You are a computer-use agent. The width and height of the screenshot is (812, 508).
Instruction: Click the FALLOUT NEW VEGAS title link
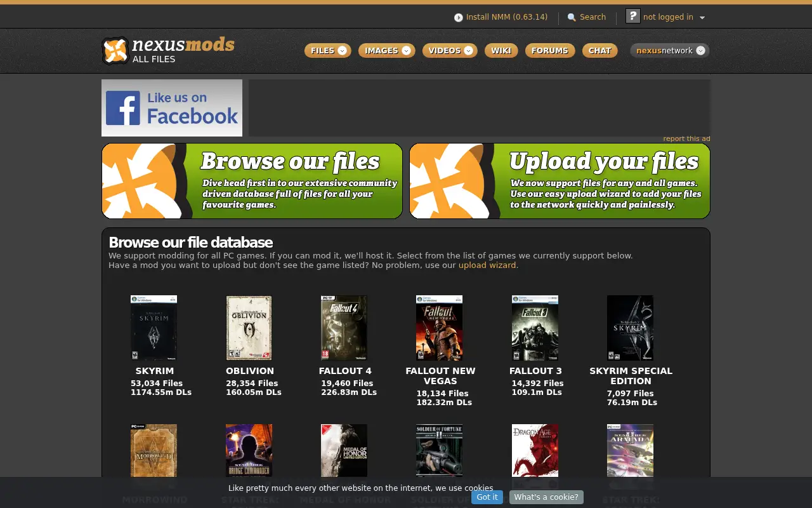point(440,376)
